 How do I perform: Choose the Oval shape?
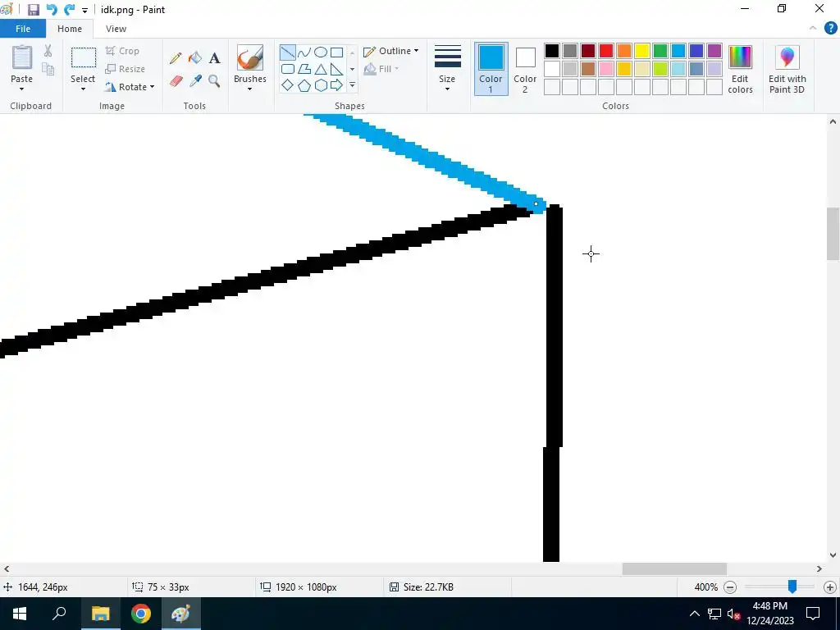click(x=321, y=52)
